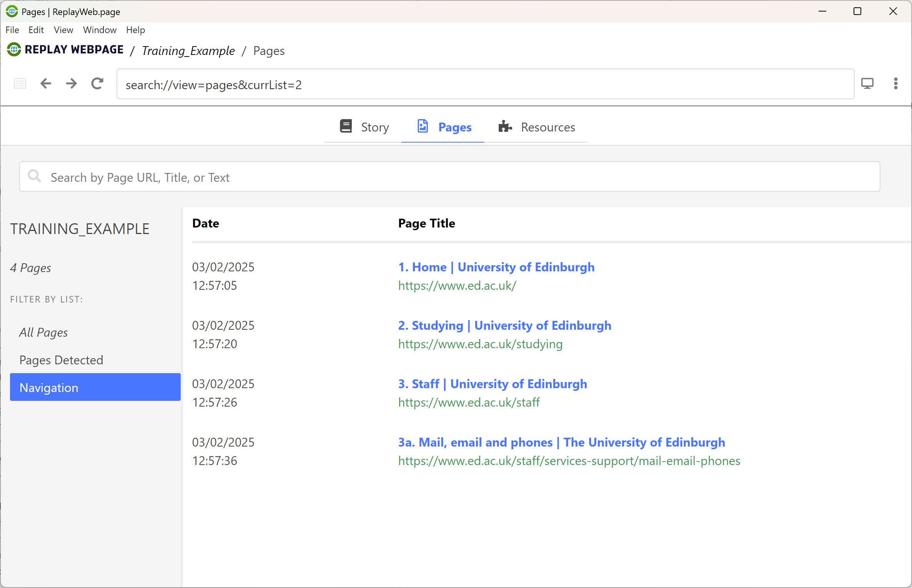Open the three-dot more options menu
The height and width of the screenshot is (588, 912).
tap(896, 83)
